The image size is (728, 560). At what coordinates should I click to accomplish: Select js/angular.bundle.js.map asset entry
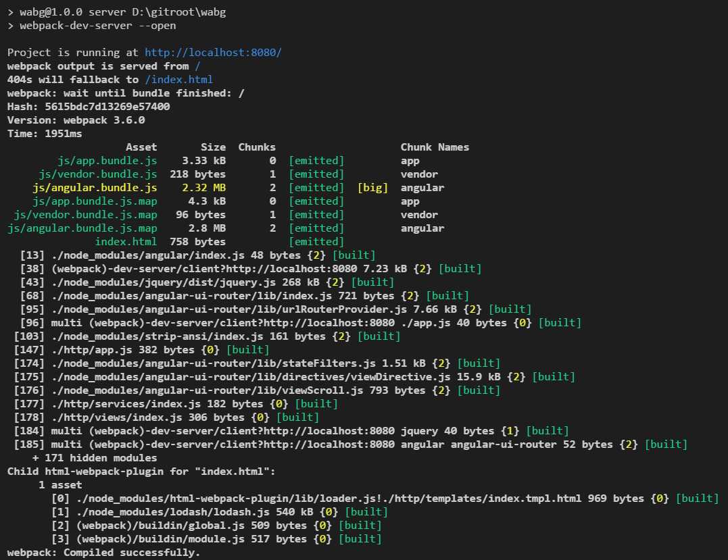coord(82,228)
